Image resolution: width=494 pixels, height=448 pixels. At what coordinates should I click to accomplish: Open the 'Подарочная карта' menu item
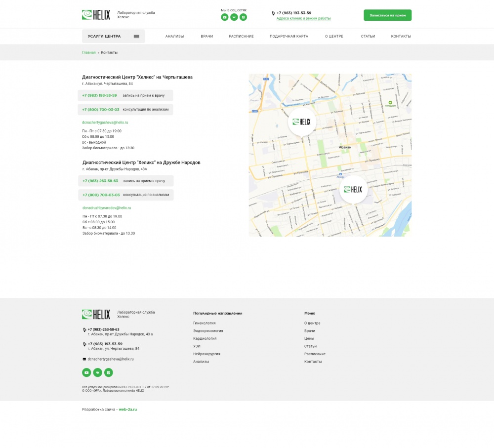(288, 37)
